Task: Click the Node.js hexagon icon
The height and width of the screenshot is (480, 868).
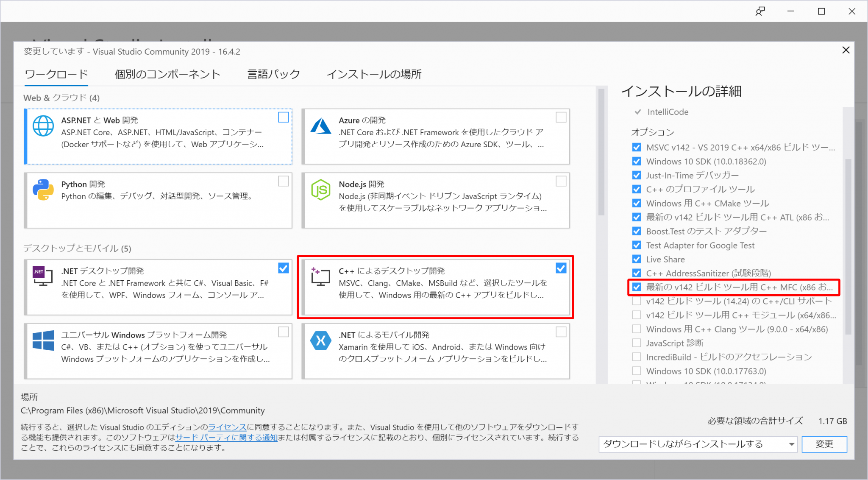Action: click(x=321, y=190)
